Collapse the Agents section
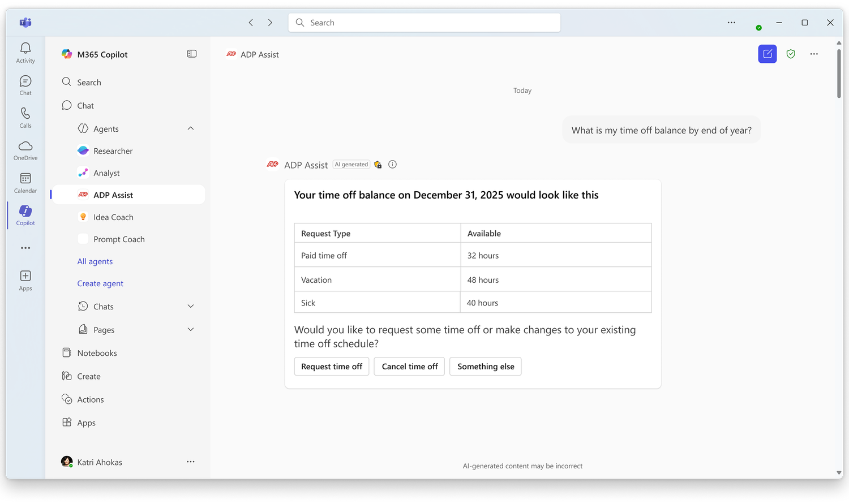Image resolution: width=849 pixels, height=504 pixels. [191, 129]
